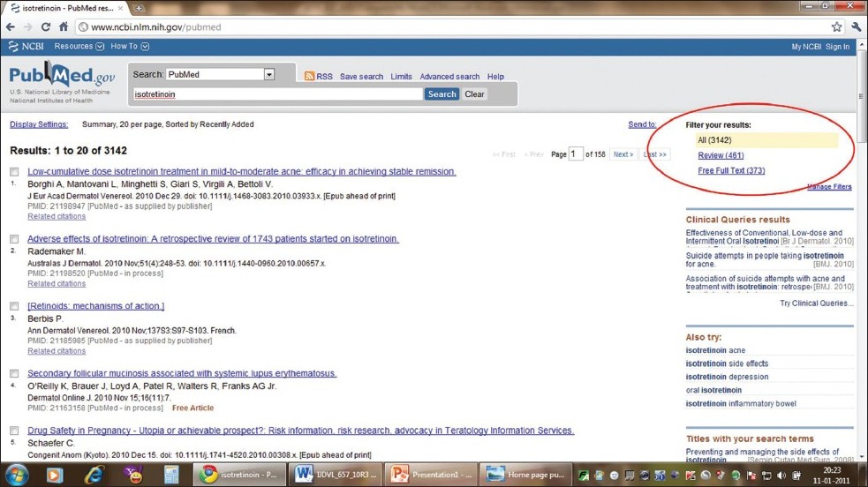The image size is (868, 487).
Task: Click Save search link
Action: click(361, 77)
